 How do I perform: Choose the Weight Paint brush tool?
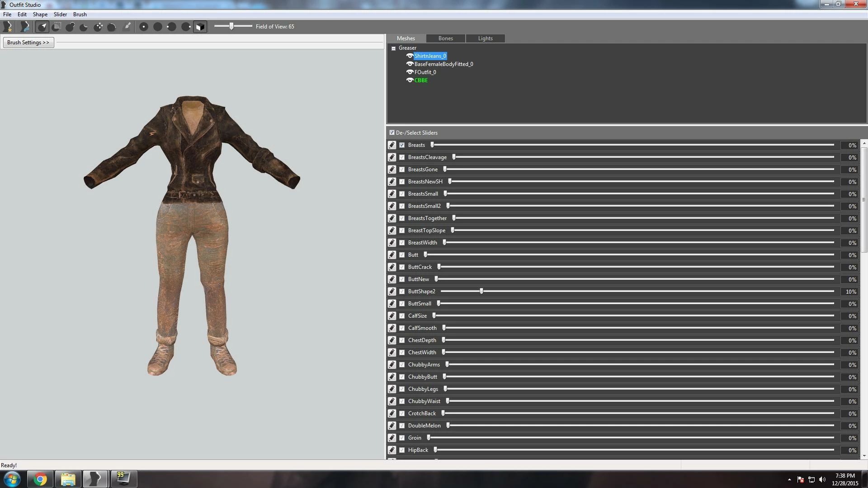coord(127,27)
